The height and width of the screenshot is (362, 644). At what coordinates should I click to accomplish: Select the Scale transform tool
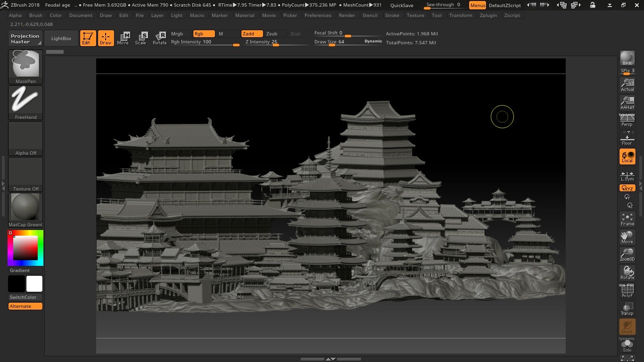(140, 38)
